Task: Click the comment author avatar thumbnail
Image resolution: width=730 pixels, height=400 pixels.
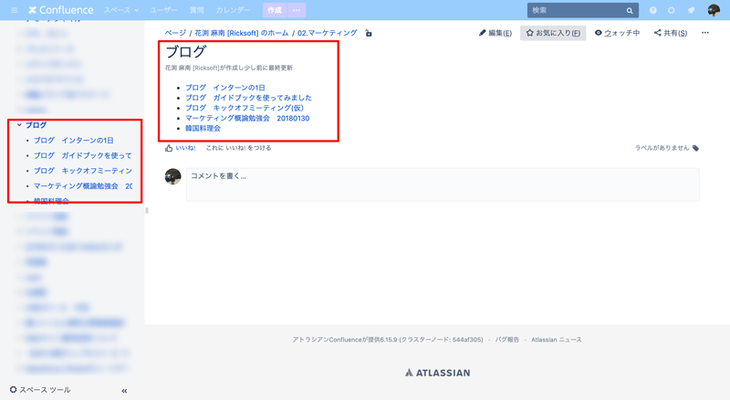Action: coord(173,176)
